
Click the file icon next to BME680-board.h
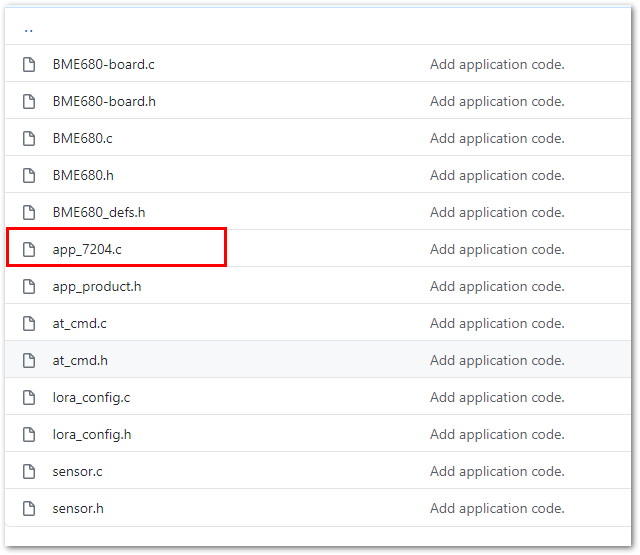tap(29, 101)
